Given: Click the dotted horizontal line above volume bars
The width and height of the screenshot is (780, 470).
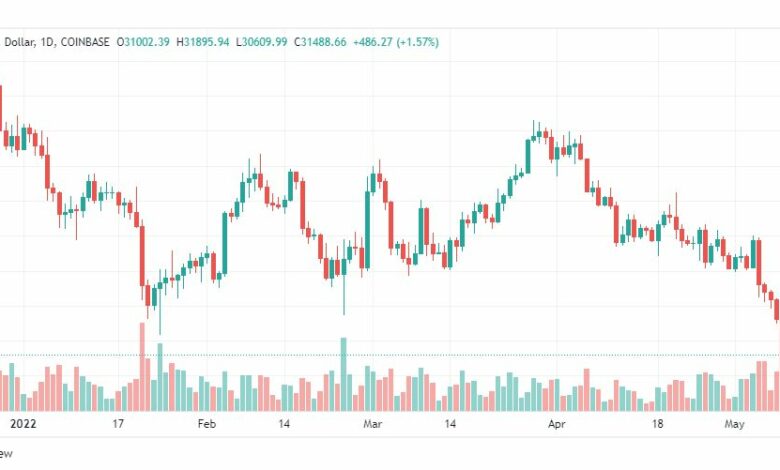Looking at the screenshot, I should pos(390,355).
